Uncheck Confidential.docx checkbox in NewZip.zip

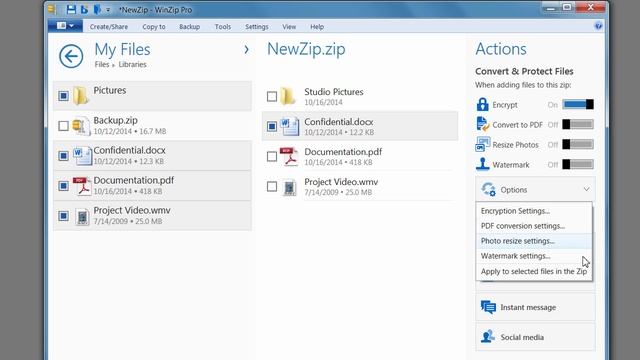pos(272,127)
